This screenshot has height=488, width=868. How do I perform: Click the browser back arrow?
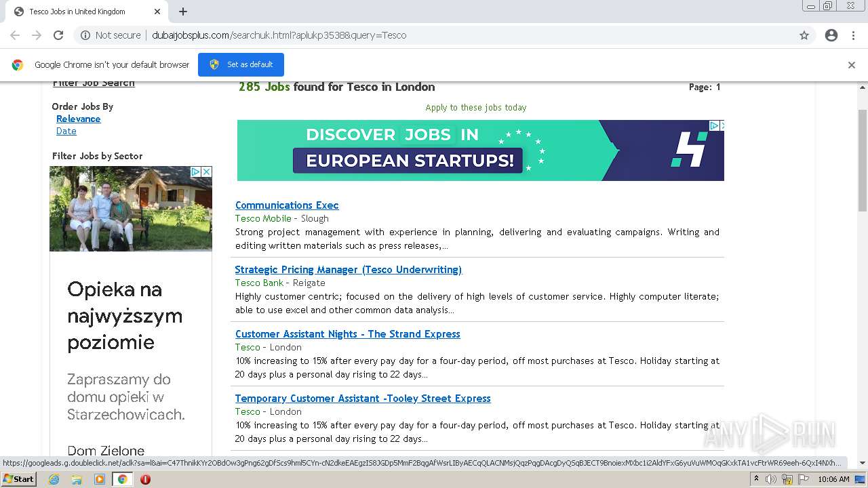[15, 35]
